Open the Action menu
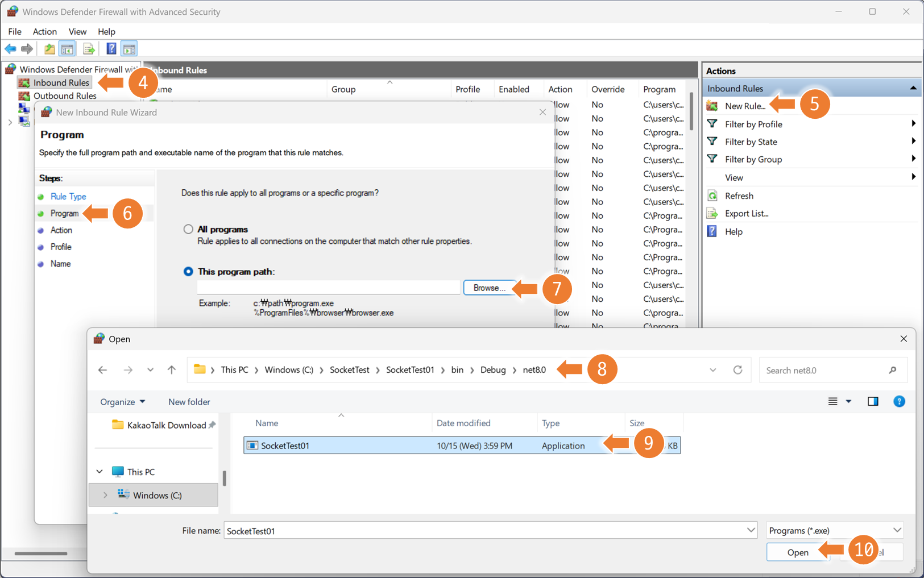The image size is (924, 578). coord(44,31)
